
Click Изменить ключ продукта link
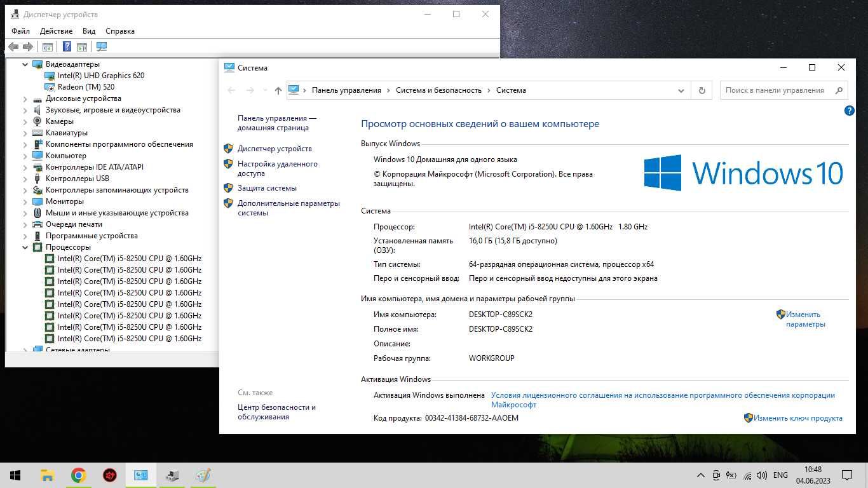[x=798, y=418]
